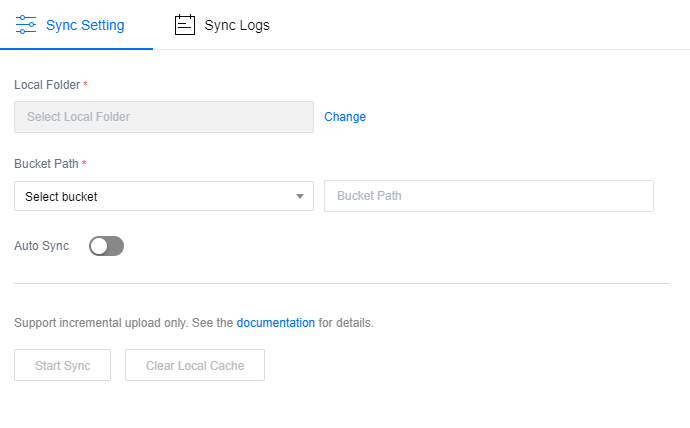
Task: Click the Local Folder field label
Action: [47, 85]
